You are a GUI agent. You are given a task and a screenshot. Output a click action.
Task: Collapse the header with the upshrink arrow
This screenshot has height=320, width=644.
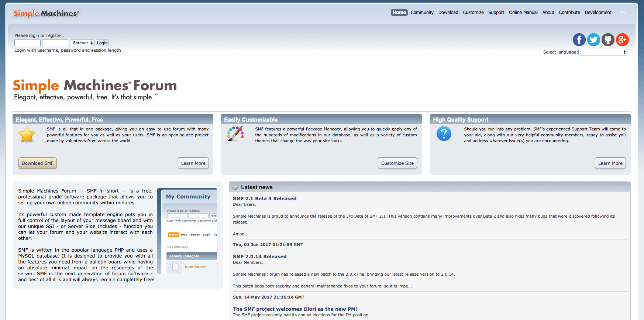(622, 13)
